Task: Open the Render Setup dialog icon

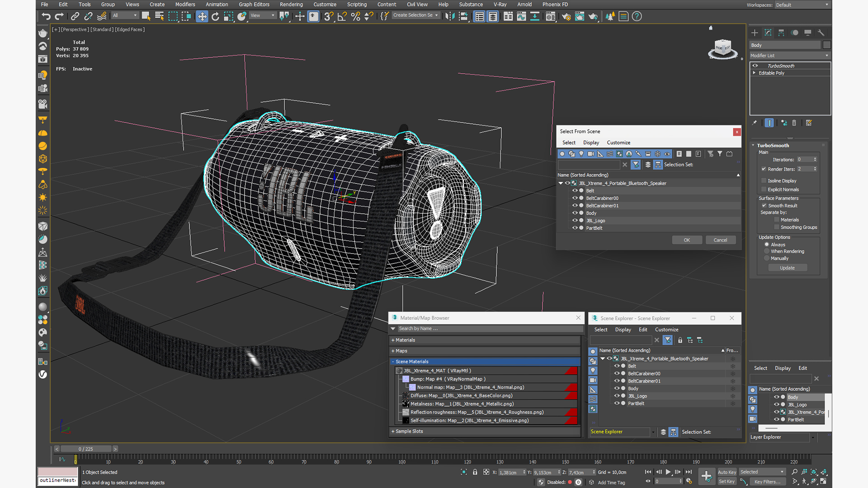Action: (x=566, y=16)
